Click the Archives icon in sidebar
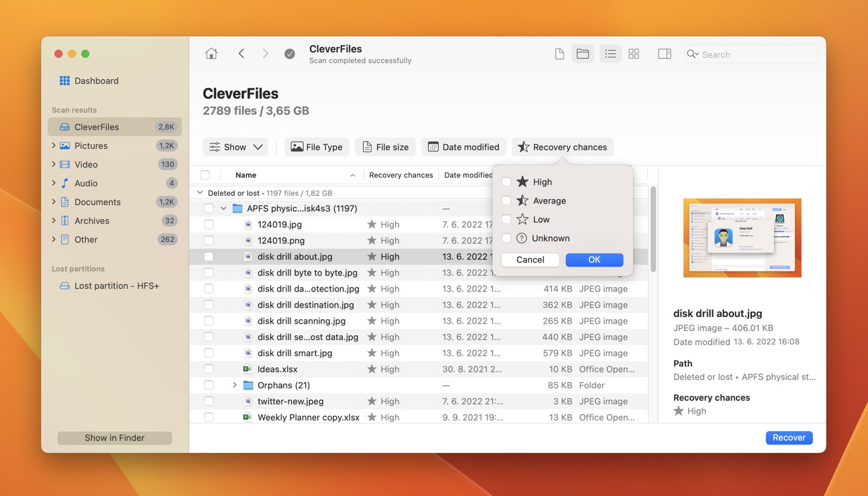Image resolution: width=868 pixels, height=496 pixels. tap(64, 221)
